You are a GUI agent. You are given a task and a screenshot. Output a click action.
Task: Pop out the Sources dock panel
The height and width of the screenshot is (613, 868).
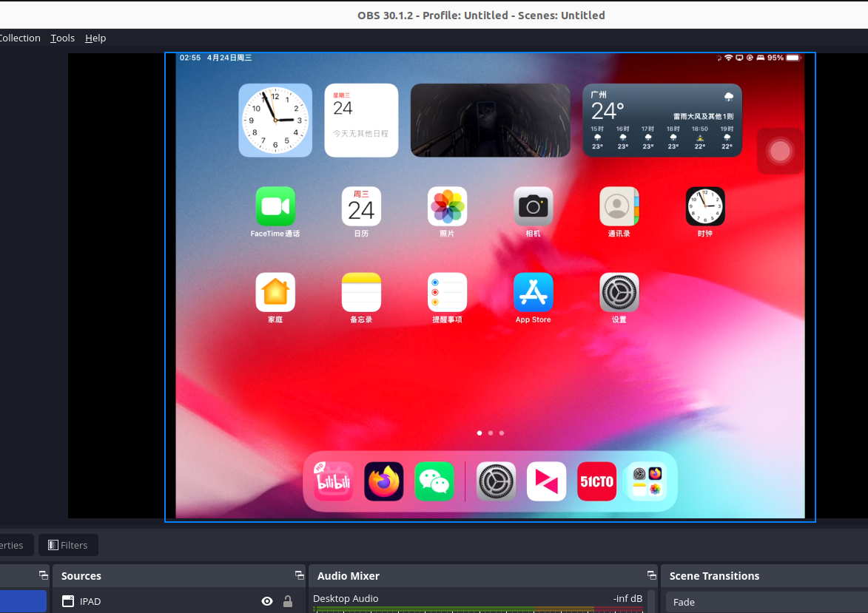[299, 575]
